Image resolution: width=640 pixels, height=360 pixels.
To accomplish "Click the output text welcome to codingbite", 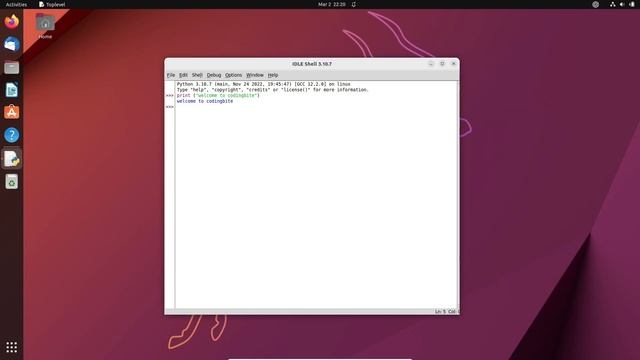I will 205,101.
